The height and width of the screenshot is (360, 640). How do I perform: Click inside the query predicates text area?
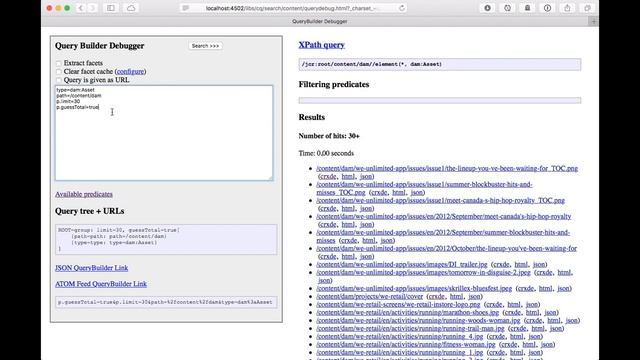[164, 133]
